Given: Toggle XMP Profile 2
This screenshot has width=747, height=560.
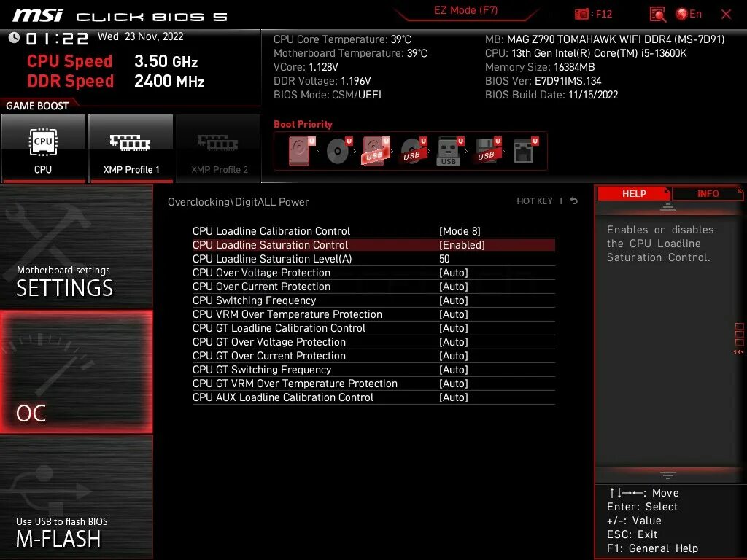Looking at the screenshot, I should click(x=219, y=149).
